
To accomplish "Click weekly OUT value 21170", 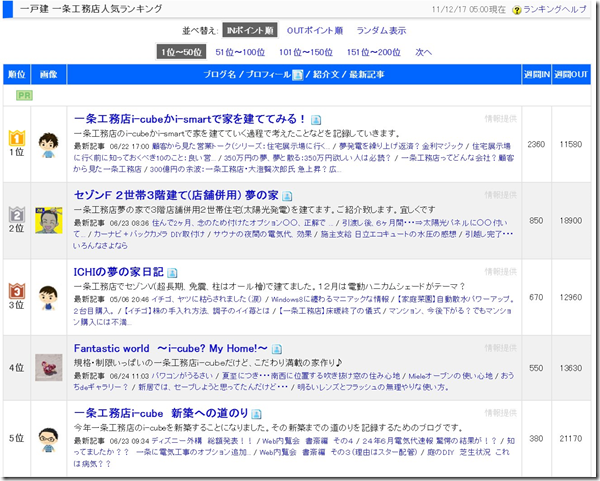I will (571, 439).
